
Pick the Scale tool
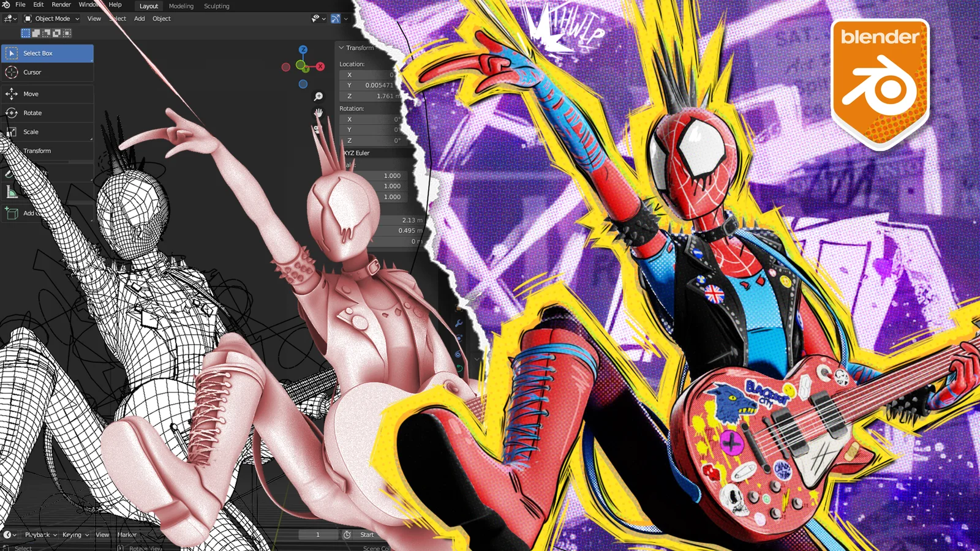[x=31, y=132]
